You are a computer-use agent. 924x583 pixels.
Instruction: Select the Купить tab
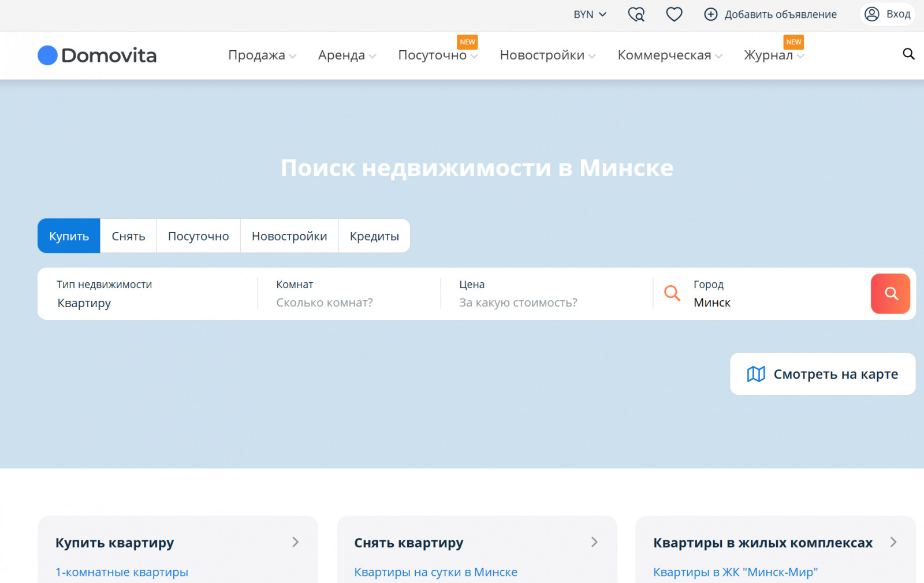(x=69, y=236)
